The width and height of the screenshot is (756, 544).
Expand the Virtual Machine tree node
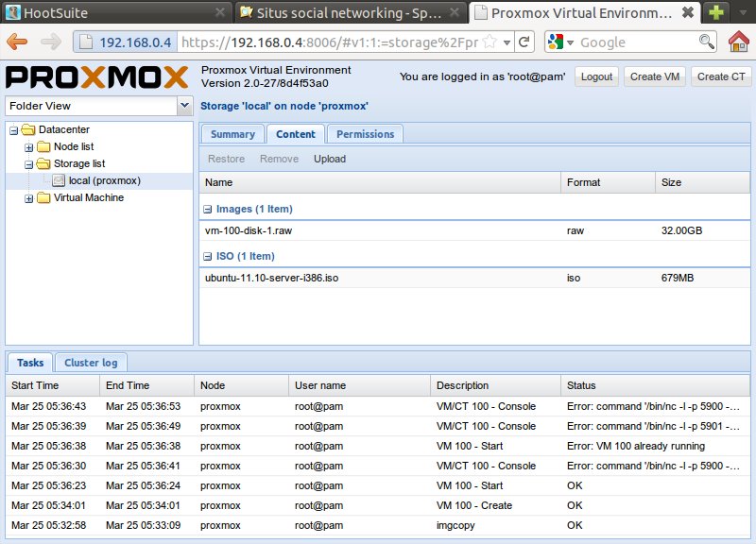click(28, 198)
